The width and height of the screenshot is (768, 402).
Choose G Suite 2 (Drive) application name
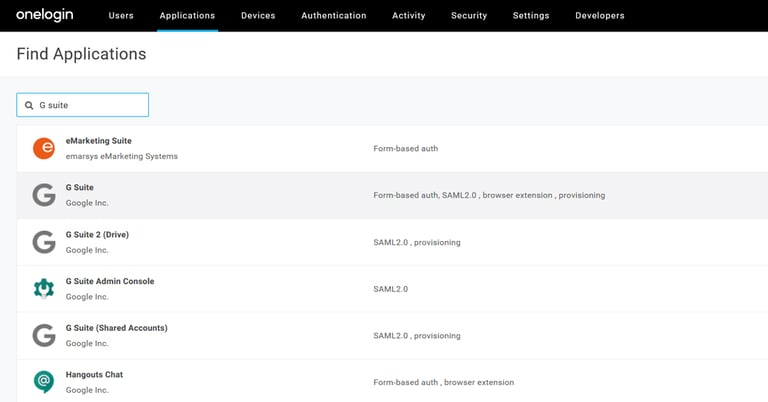pyautogui.click(x=97, y=234)
